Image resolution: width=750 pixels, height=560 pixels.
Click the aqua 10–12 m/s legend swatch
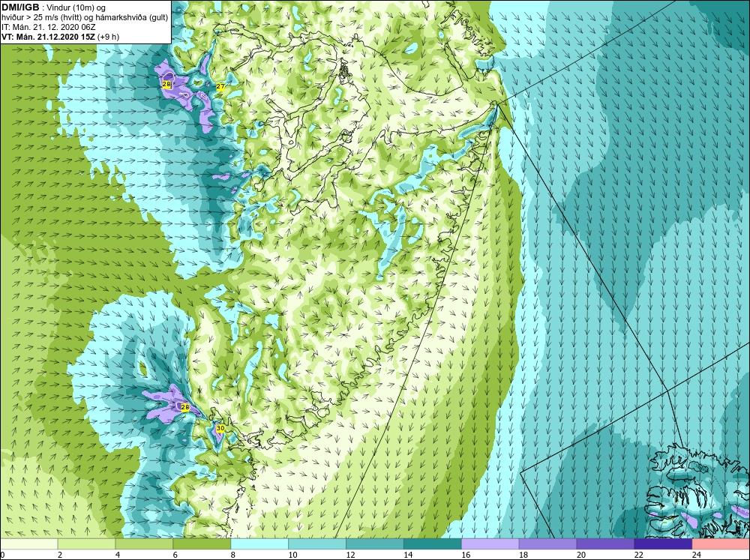(x=317, y=544)
